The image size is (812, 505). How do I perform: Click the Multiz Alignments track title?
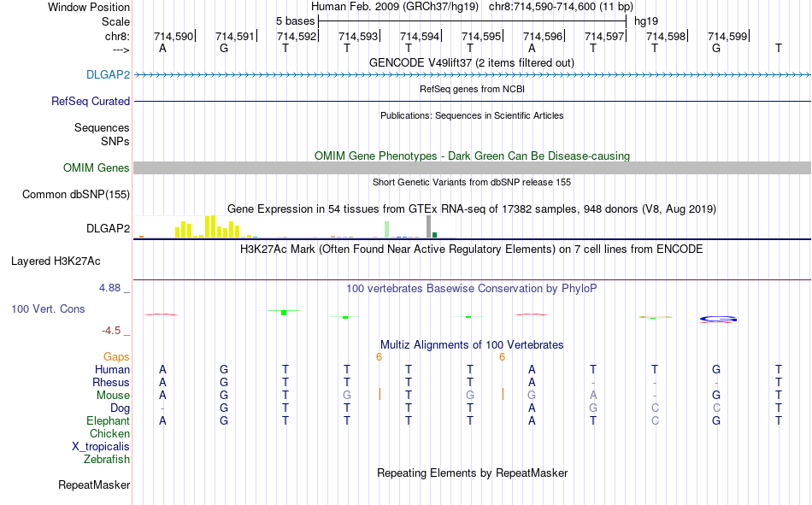[x=472, y=345]
